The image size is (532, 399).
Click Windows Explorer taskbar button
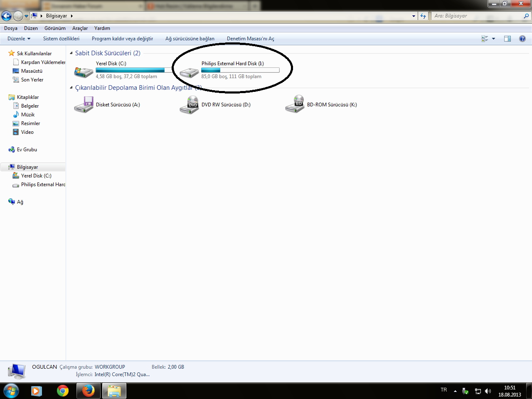pyautogui.click(x=114, y=391)
